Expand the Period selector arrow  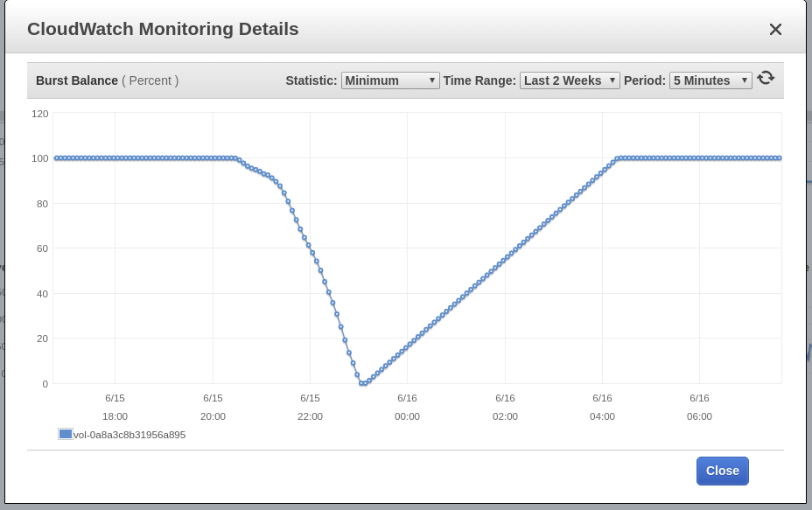[746, 80]
